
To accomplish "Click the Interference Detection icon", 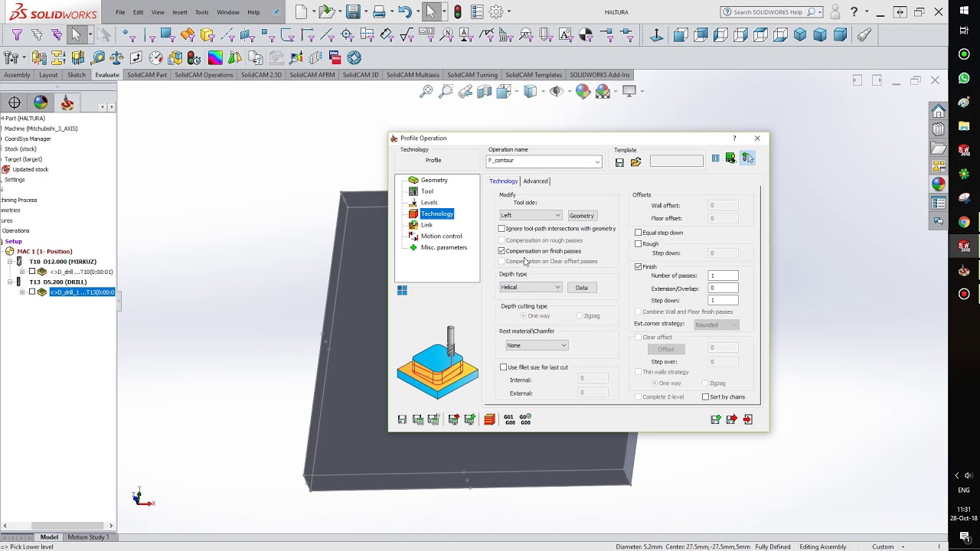I will [x=38, y=57].
